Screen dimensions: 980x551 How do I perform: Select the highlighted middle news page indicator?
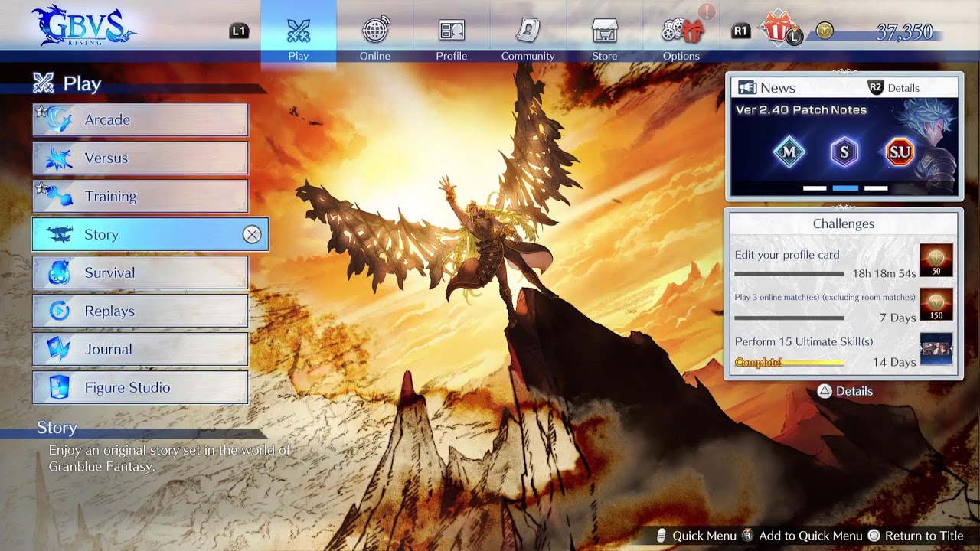pos(845,188)
